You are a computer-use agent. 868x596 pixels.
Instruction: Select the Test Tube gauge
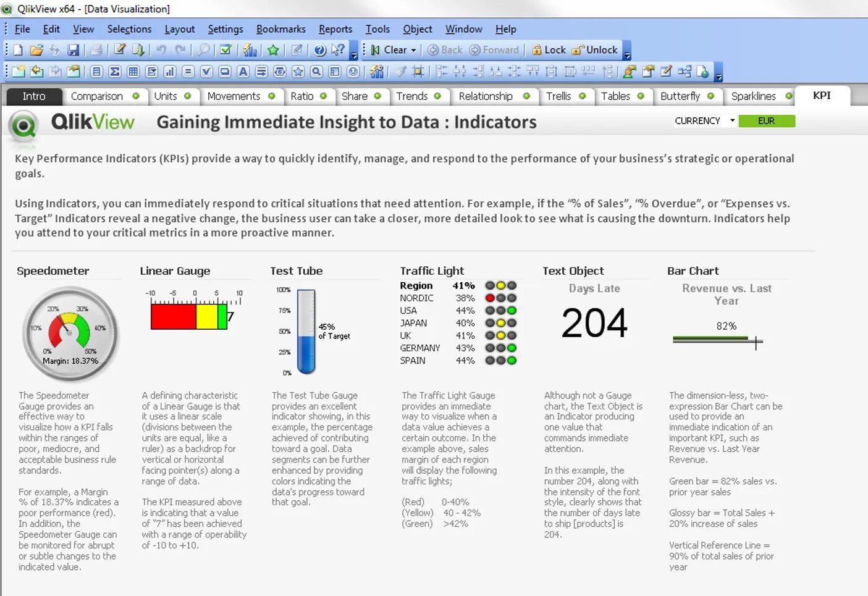pos(306,332)
